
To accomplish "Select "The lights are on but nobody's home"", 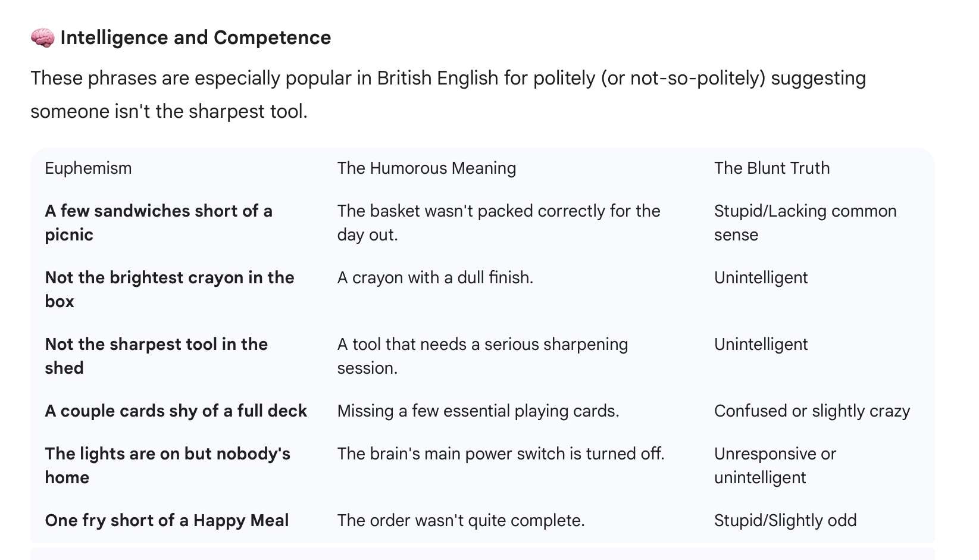I will coord(167,465).
